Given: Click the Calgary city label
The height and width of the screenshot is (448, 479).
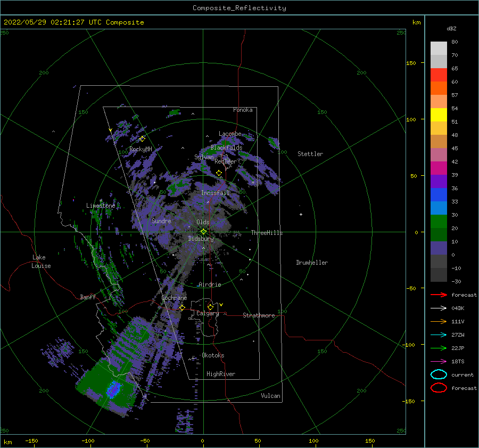Looking at the screenshot, I should [x=208, y=313].
